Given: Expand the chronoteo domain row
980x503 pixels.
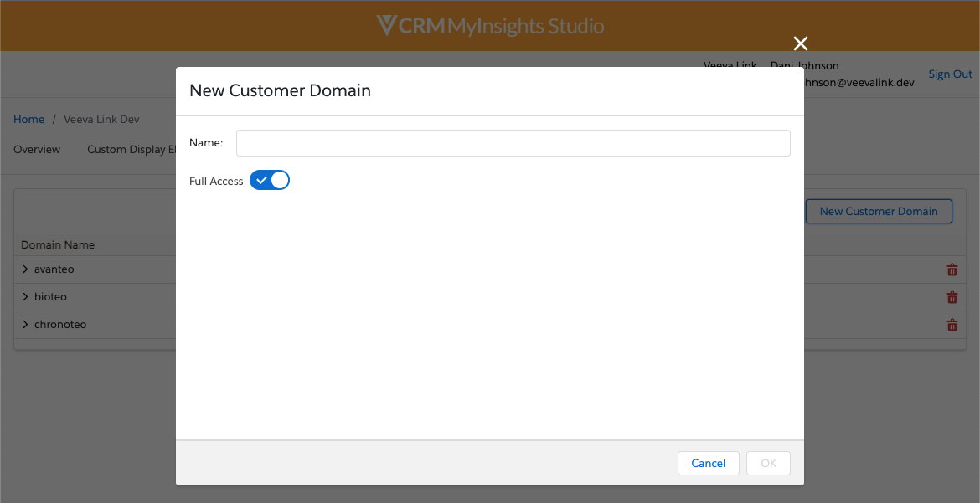Looking at the screenshot, I should (26, 325).
